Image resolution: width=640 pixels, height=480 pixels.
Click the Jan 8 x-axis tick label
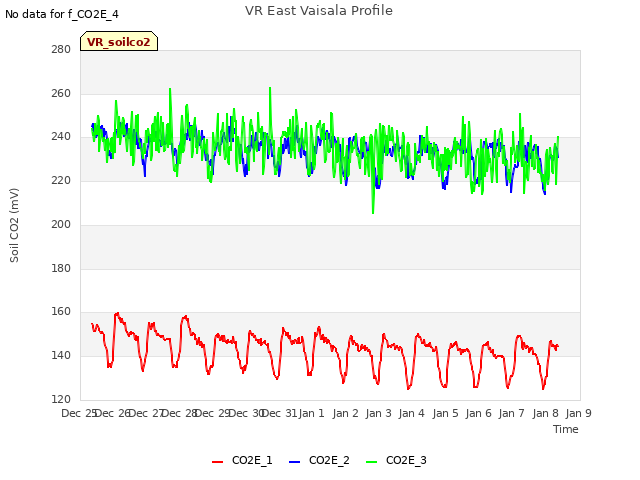coord(545,413)
